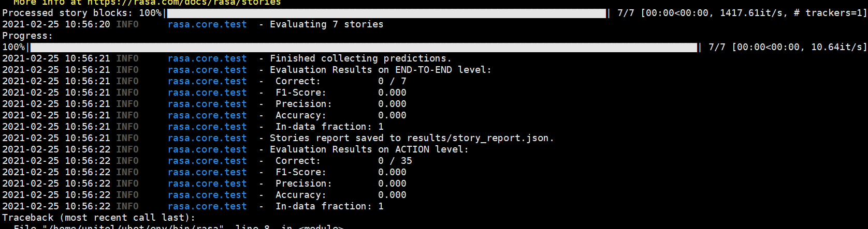
Task: Click 'Evaluation Results on END-TO-END level' text
Action: pos(380,70)
